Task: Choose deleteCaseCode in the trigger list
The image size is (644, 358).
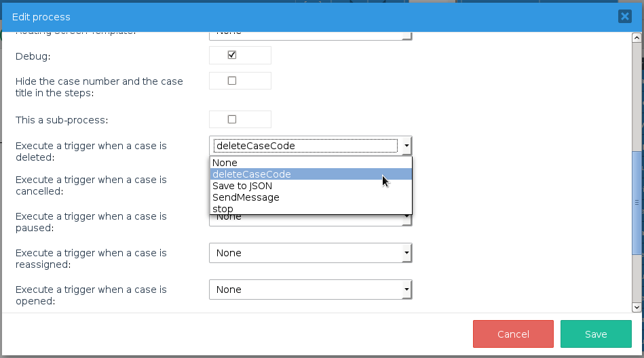Action: pyautogui.click(x=251, y=174)
